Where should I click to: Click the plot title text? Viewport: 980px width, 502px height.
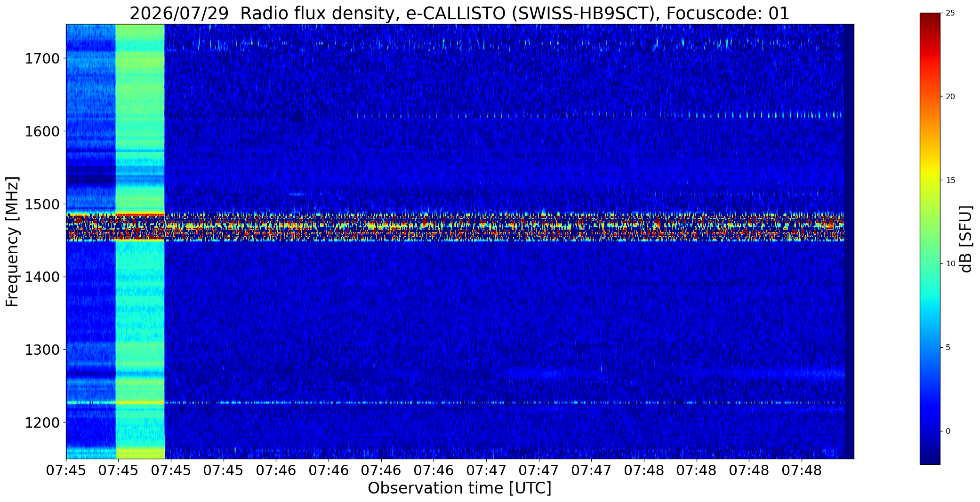click(x=459, y=13)
